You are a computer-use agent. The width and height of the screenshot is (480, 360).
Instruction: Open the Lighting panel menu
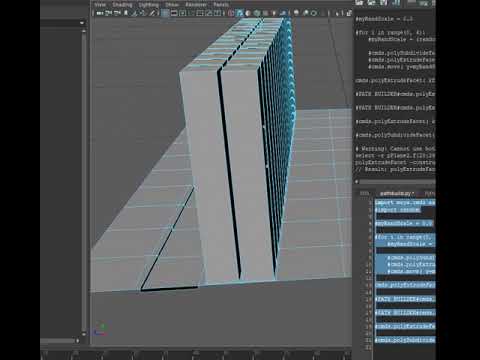tap(149, 5)
